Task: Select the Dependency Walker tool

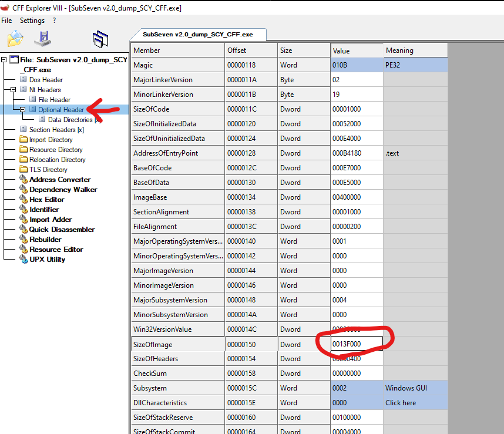Action: click(63, 190)
